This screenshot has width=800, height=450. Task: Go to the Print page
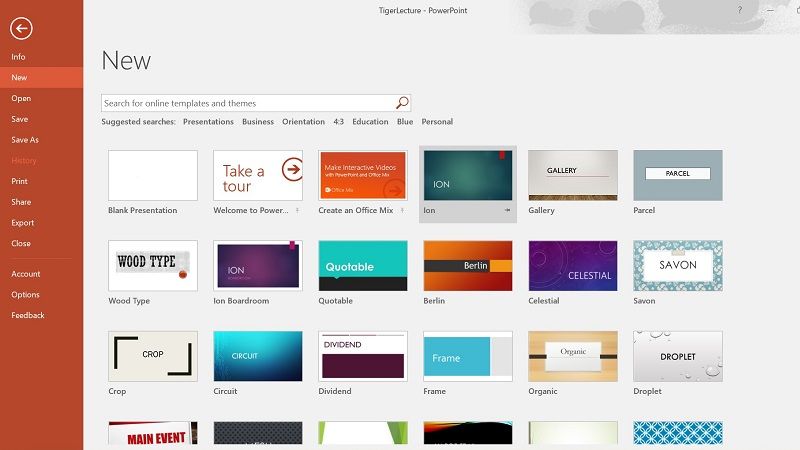[19, 181]
